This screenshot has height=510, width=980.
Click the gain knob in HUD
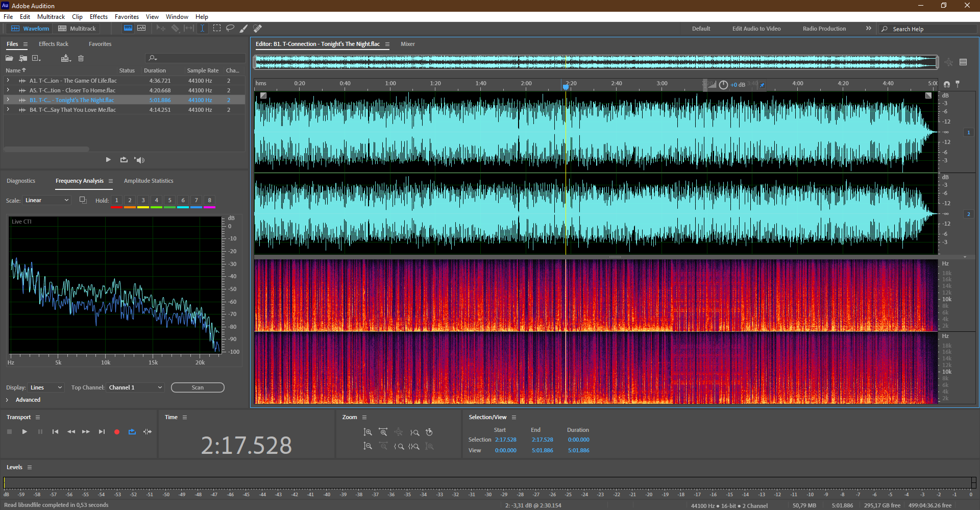(x=723, y=85)
